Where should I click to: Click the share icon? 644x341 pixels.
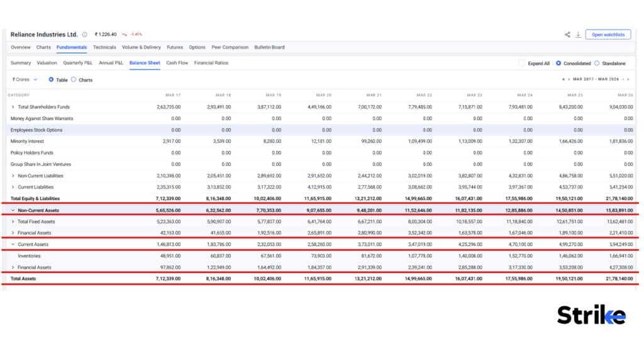567,35
